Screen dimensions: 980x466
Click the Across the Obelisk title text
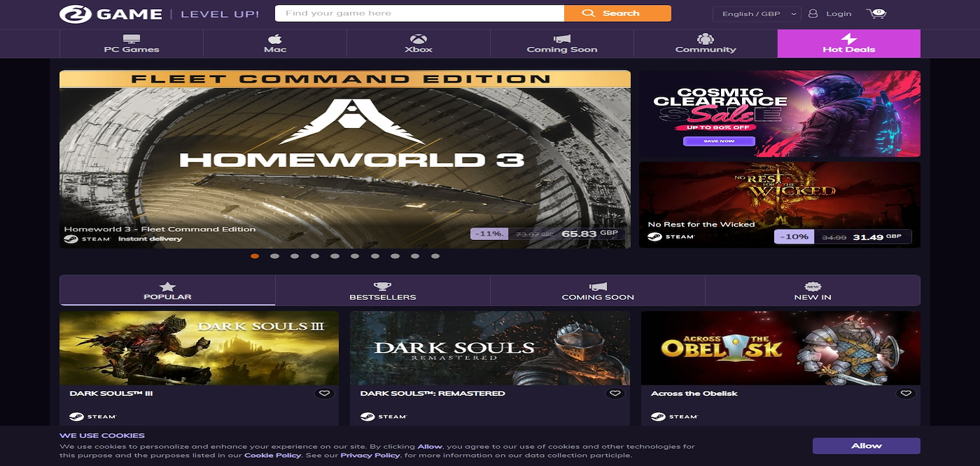click(694, 394)
